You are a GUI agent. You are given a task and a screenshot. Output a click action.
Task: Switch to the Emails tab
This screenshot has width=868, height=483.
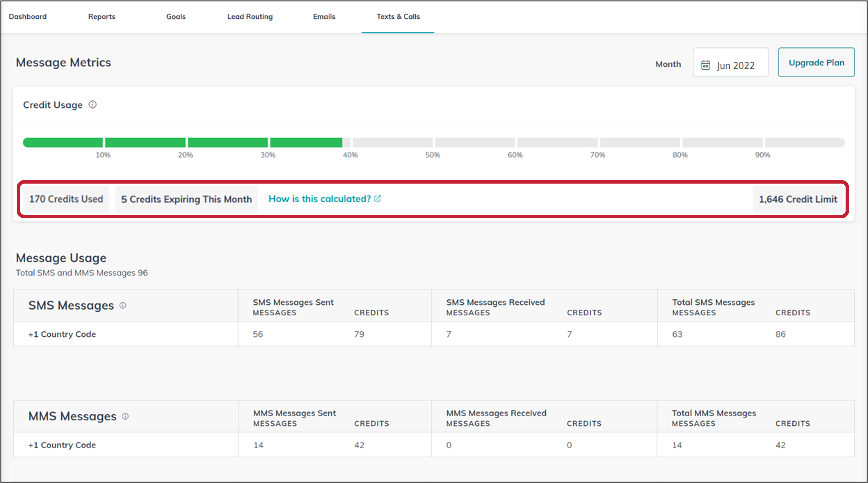pos(324,16)
